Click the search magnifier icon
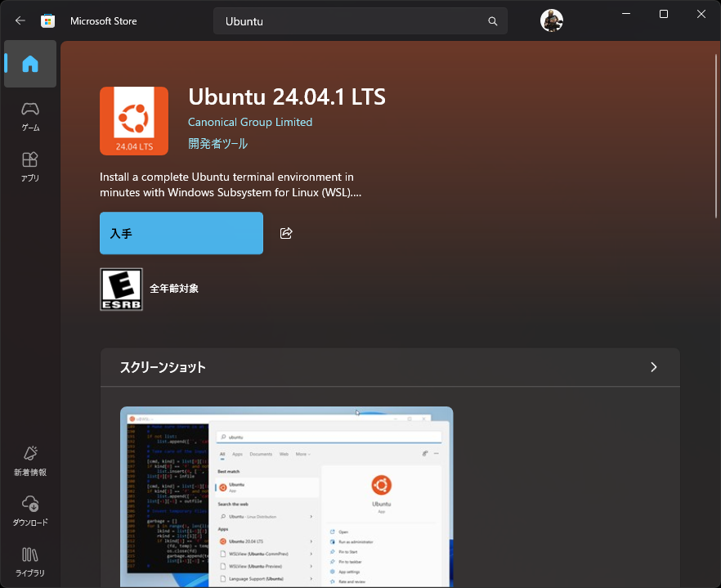This screenshot has width=721, height=588. [492, 21]
